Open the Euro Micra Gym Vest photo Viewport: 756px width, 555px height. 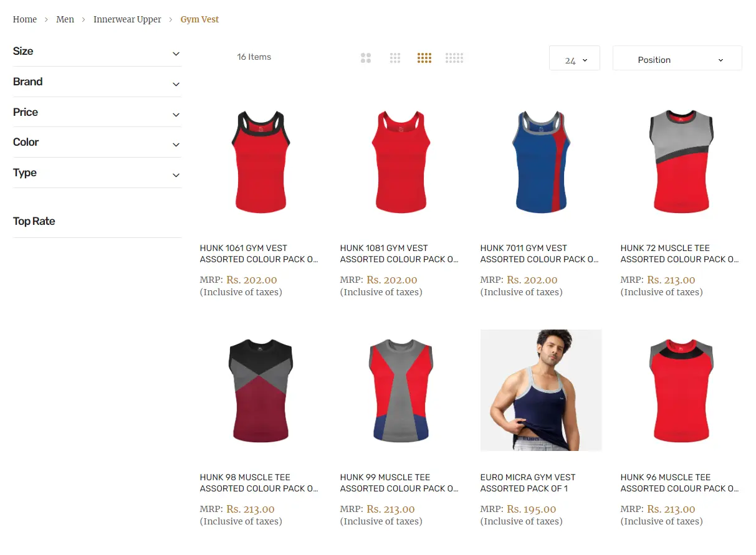click(x=541, y=390)
